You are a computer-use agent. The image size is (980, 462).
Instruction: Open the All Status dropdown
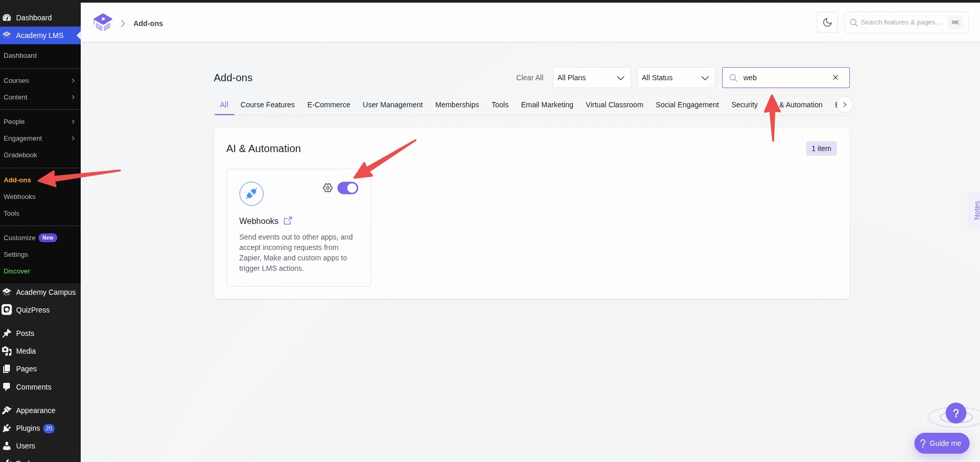click(676, 78)
